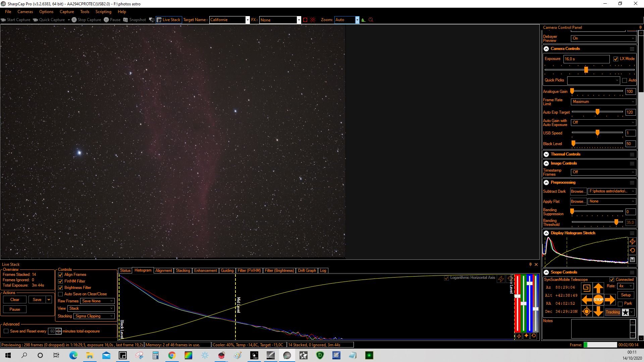Open the Zoom dropdown

pos(357,20)
